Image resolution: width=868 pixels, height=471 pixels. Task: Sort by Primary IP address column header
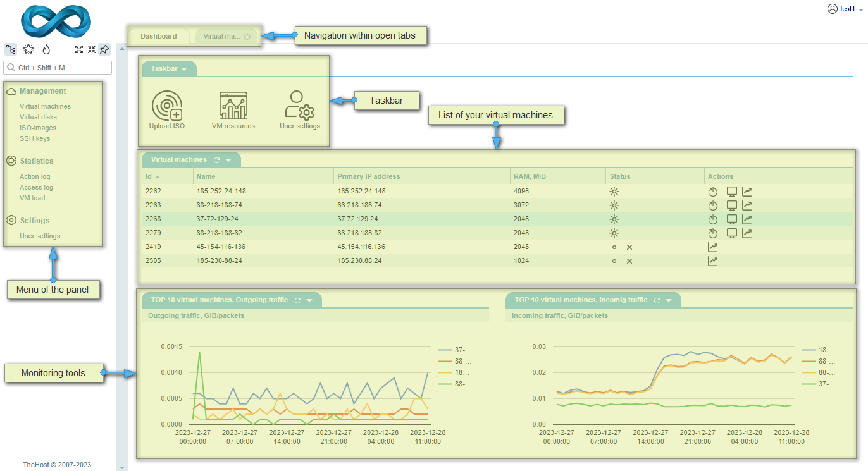(x=369, y=176)
